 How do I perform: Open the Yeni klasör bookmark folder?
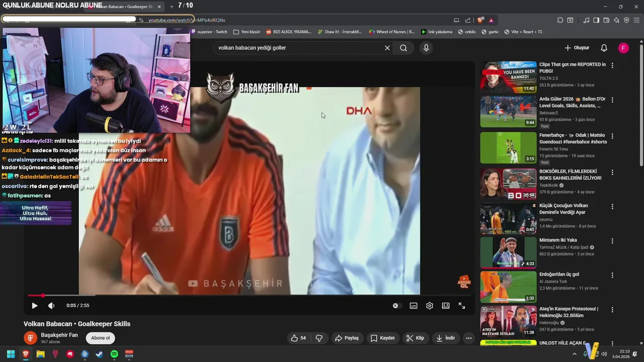(247, 32)
